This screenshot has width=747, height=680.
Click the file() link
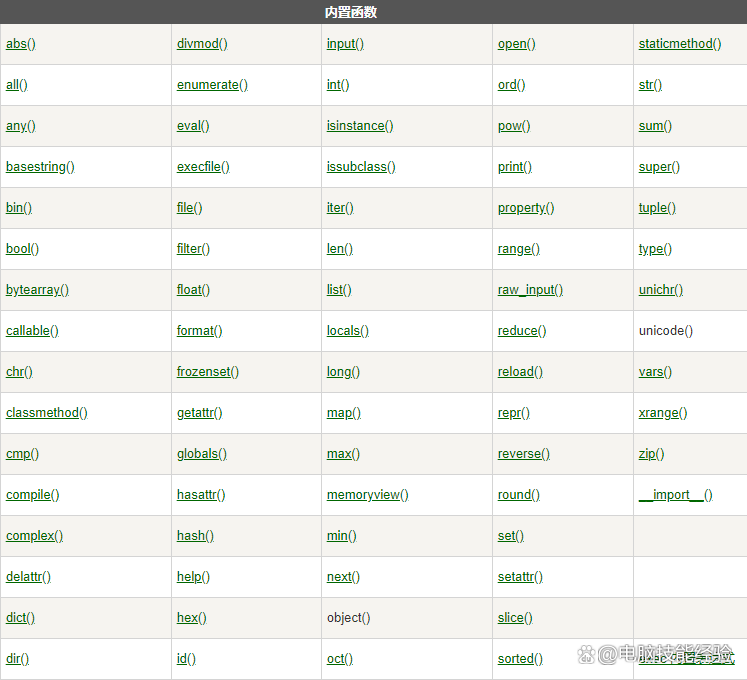[x=189, y=208]
